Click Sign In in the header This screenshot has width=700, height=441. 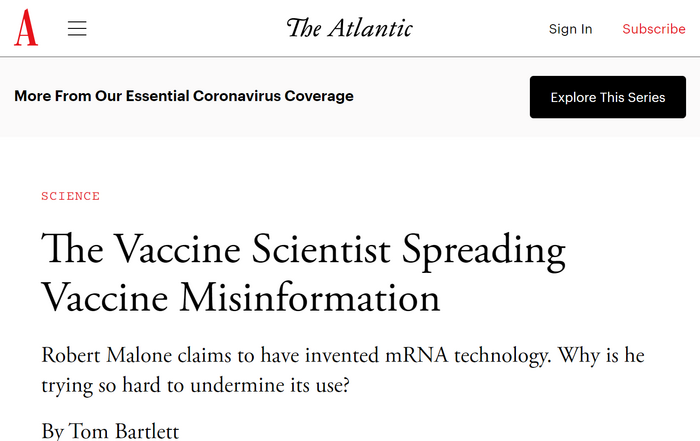(570, 29)
